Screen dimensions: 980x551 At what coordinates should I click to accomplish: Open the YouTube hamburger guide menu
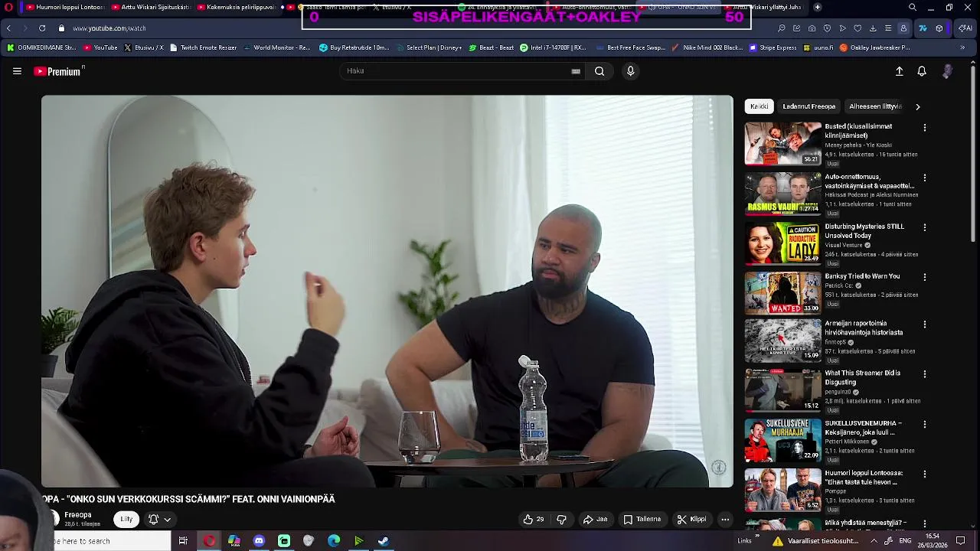pos(17,71)
